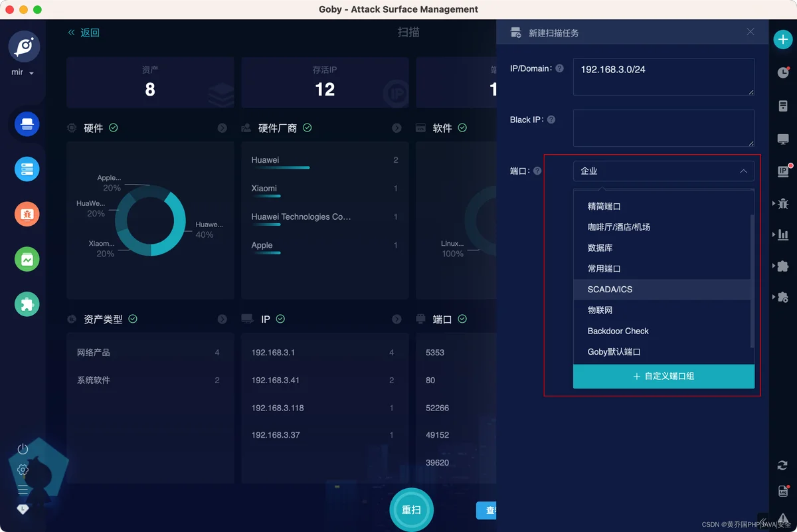The image size is (797, 532).
Task: Select 咖啡厅/酒店/机场 port group
Action: coord(662,227)
